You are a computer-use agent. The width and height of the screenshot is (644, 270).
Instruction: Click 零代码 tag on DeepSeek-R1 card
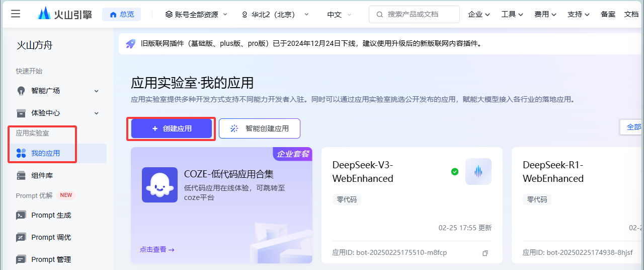click(537, 199)
